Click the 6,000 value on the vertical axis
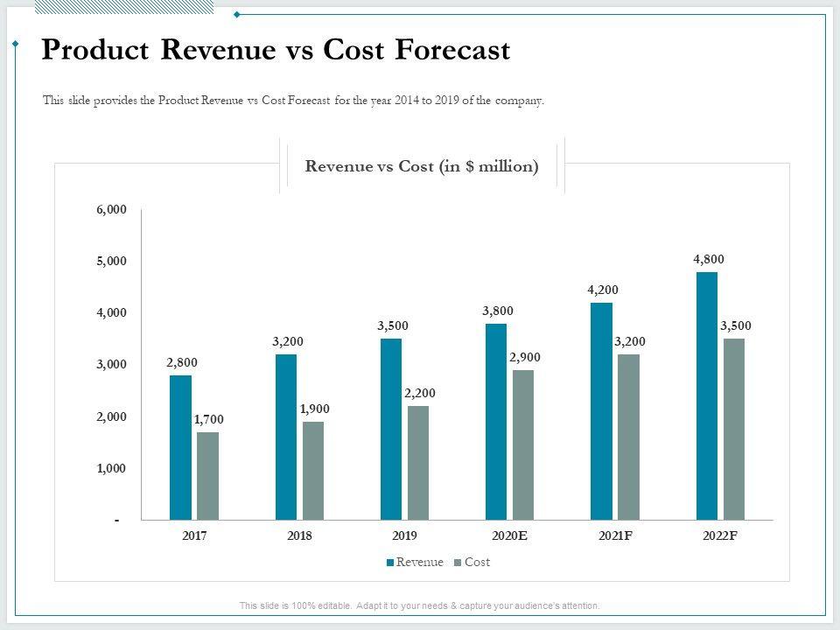840x630 pixels. (x=111, y=209)
